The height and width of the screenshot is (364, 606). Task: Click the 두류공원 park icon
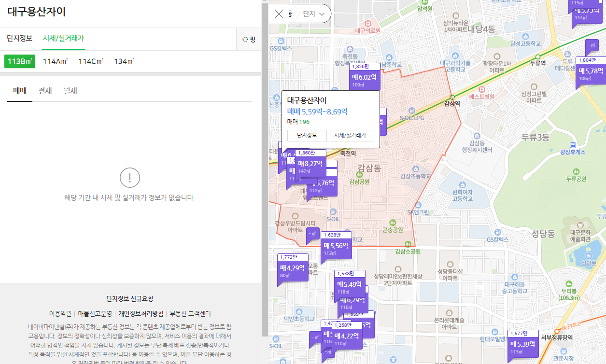[576, 171]
